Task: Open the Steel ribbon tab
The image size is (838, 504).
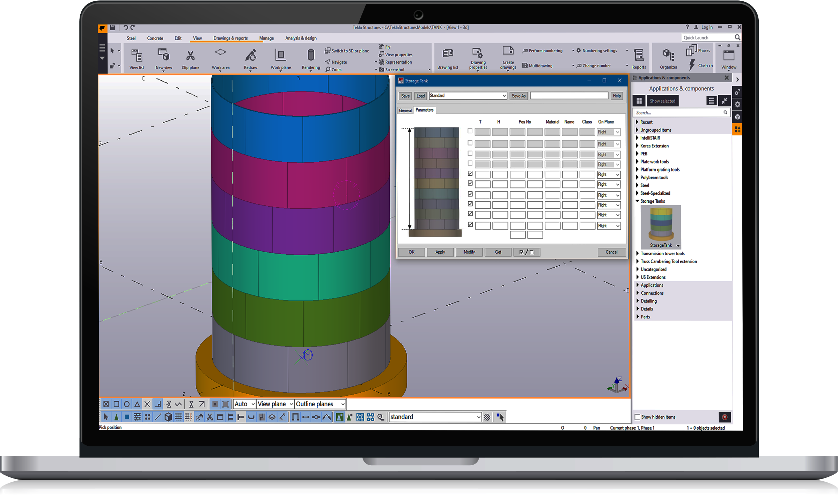Action: tap(131, 38)
